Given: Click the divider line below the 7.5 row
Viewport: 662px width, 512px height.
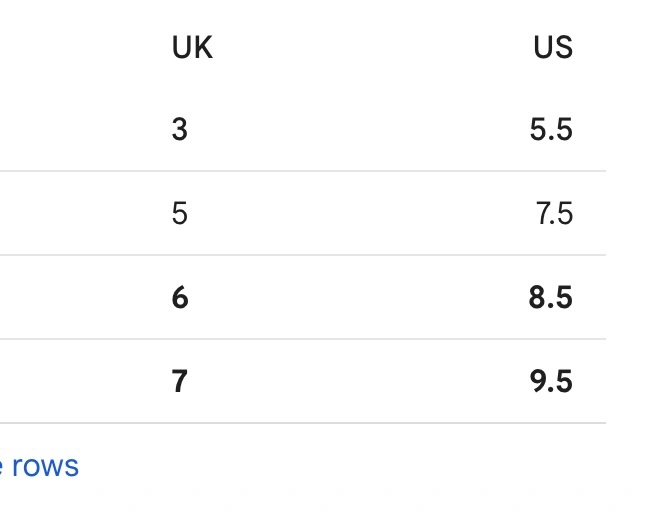Looking at the screenshot, I should 303,255.
